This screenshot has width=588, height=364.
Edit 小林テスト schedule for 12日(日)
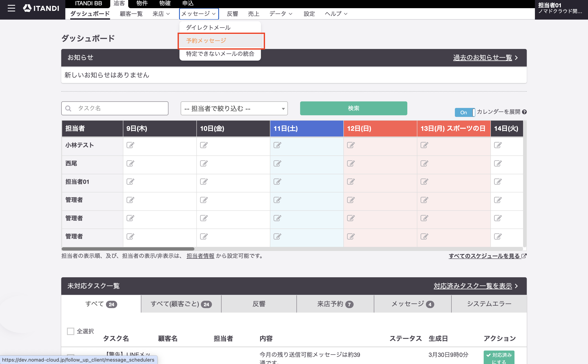[351, 145]
